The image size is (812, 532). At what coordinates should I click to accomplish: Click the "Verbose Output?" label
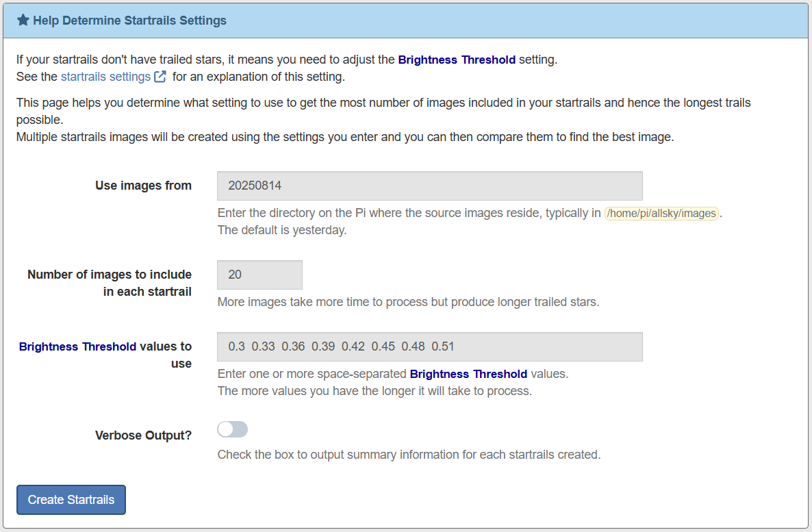143,435
